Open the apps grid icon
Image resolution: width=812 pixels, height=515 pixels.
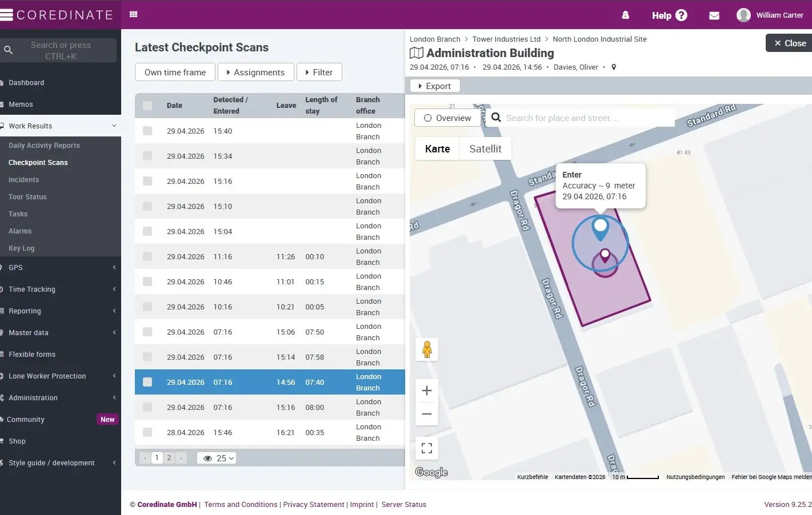point(134,14)
